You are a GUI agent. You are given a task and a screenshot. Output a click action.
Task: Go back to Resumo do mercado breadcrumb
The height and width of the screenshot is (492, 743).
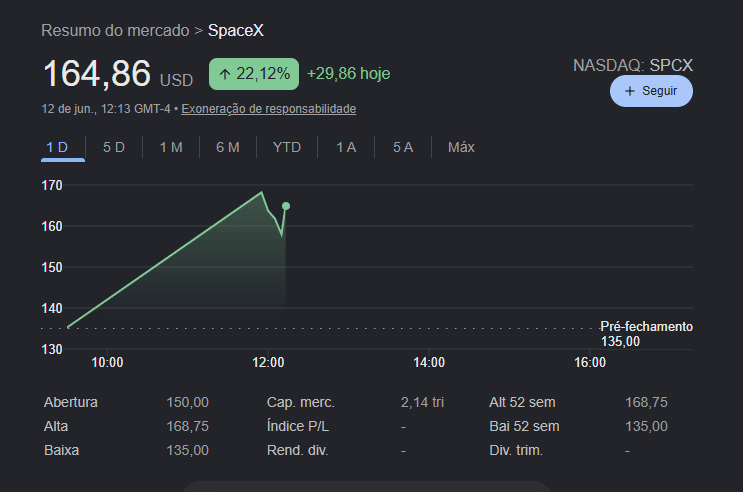point(115,30)
